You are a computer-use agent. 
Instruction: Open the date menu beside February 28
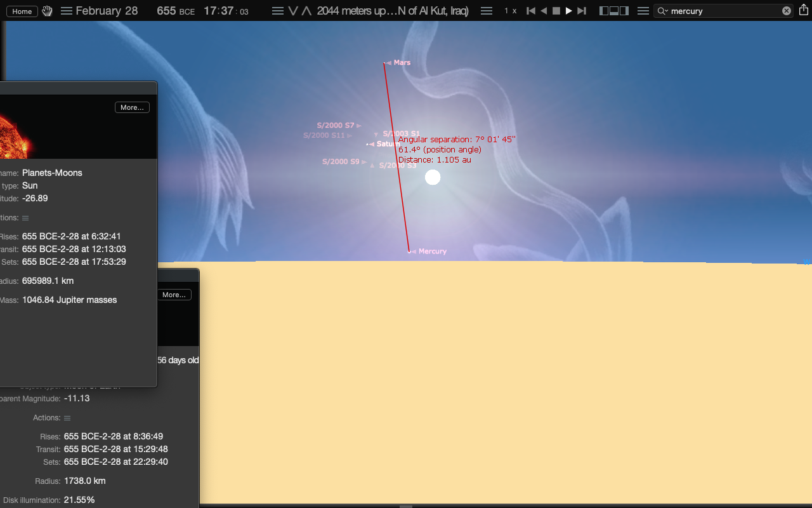click(x=67, y=11)
